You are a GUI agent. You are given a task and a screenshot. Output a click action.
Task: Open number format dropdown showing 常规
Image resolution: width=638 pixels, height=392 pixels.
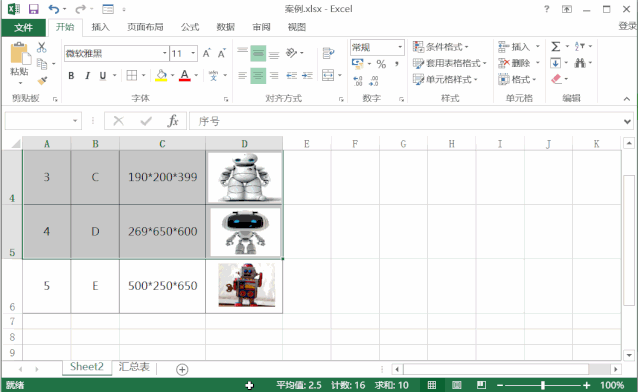[x=400, y=47]
